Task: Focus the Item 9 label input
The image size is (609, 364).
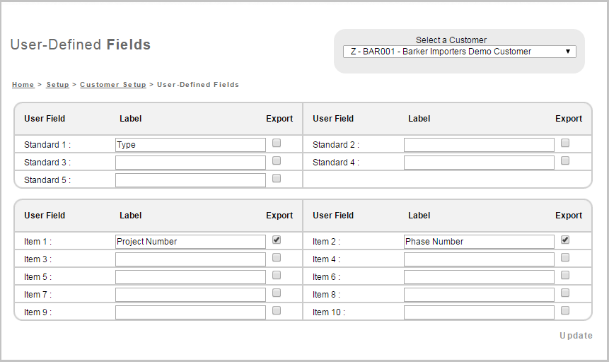Action: coord(190,312)
